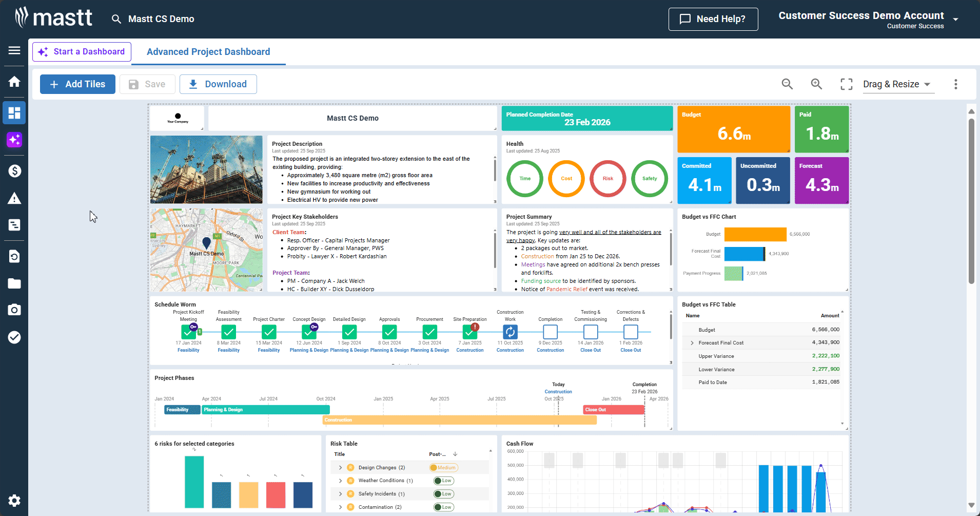Click the zoom out magnifier icon

coord(787,84)
